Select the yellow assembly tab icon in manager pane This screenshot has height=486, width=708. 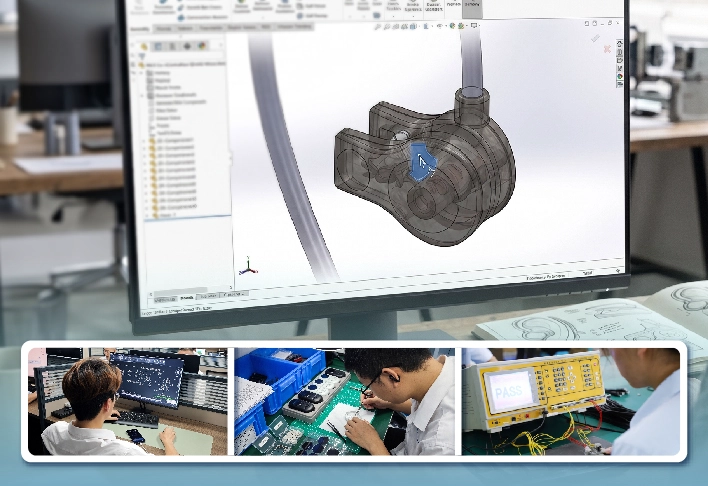pos(144,47)
